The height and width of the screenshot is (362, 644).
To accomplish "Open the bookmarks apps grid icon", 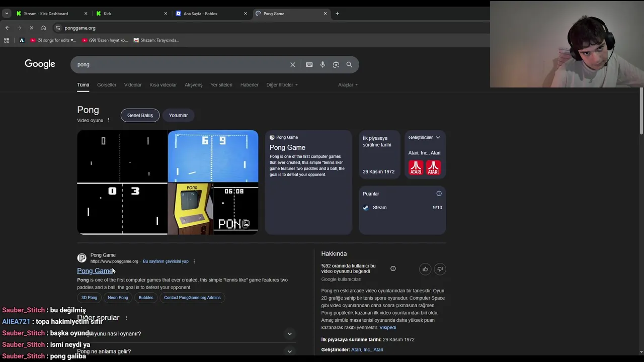I will coord(7,40).
